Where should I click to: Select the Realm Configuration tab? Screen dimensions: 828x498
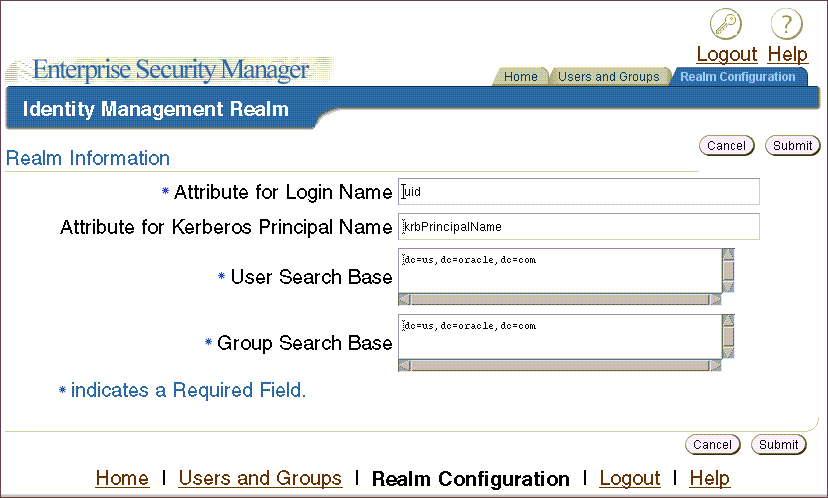[x=737, y=77]
